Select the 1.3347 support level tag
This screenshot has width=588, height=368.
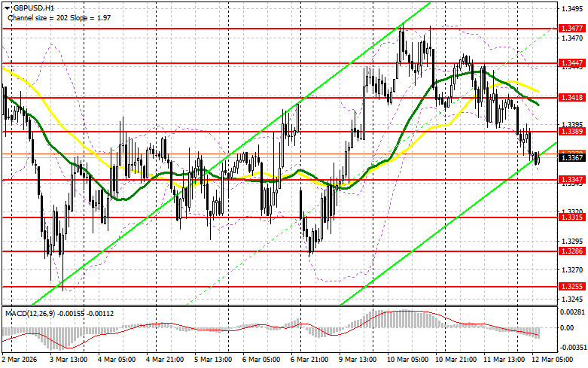pyautogui.click(x=571, y=181)
